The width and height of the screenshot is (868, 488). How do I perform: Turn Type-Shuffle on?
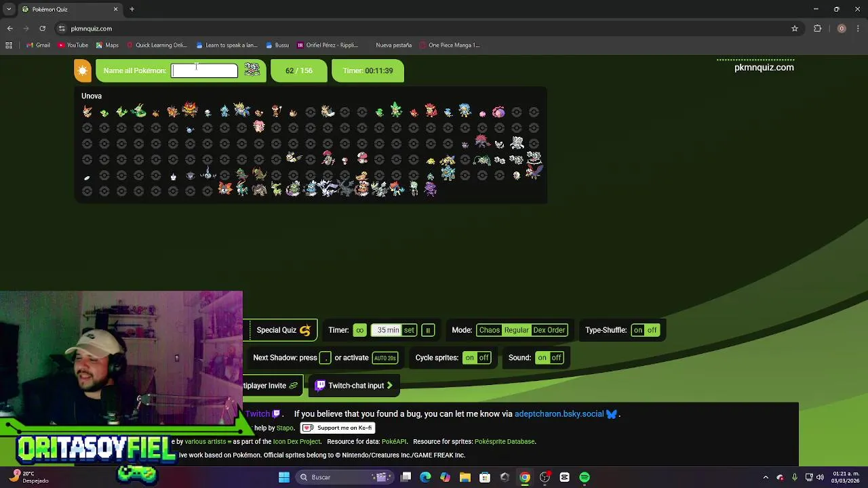(x=638, y=330)
